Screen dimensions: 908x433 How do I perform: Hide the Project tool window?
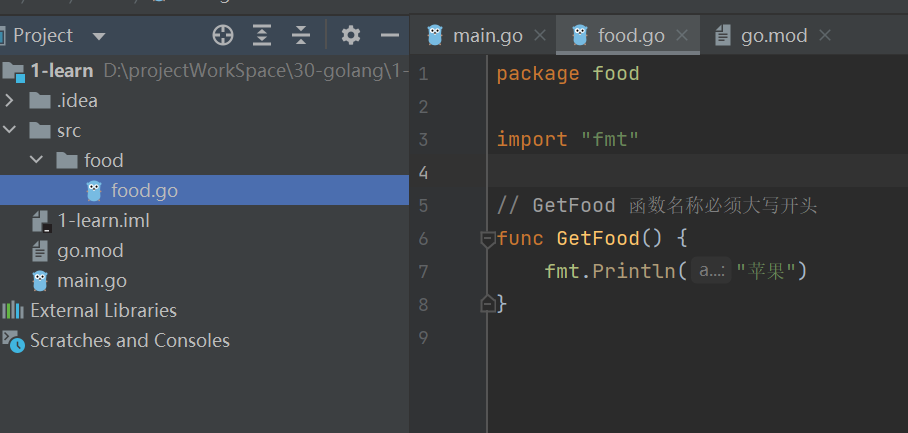tap(390, 36)
